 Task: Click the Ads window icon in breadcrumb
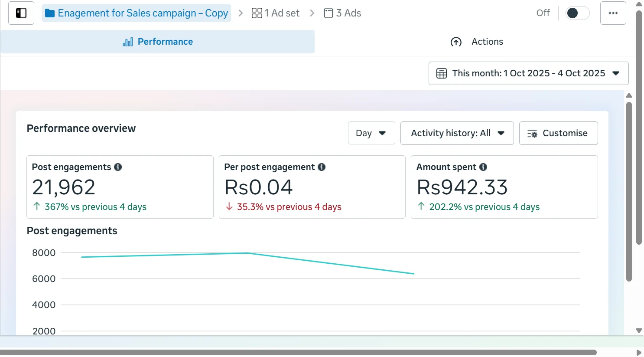pos(329,13)
